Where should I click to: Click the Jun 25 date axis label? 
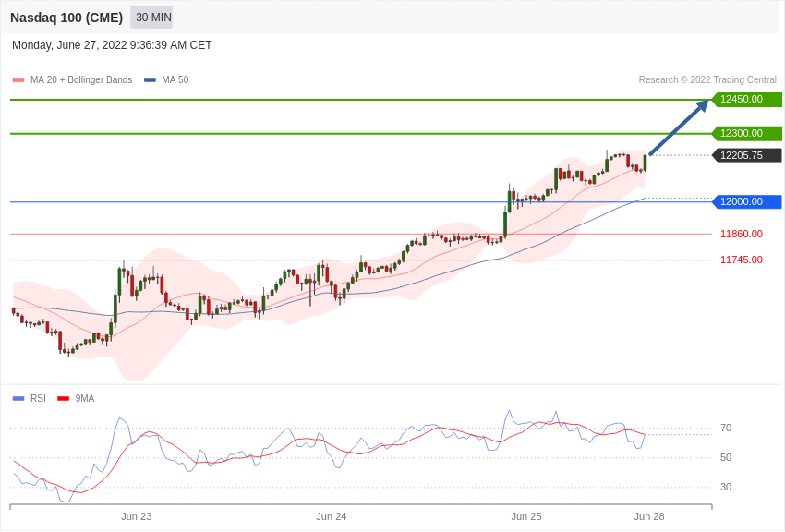click(x=526, y=516)
